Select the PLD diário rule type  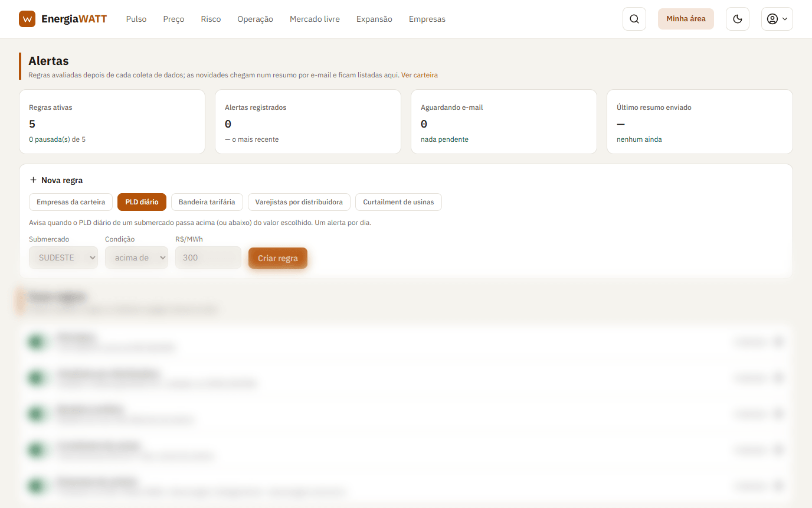142,202
